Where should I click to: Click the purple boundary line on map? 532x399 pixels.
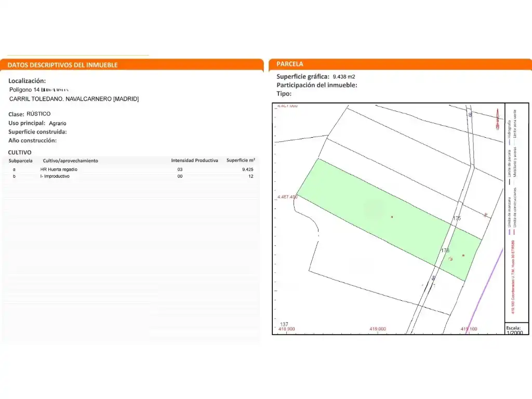click(x=485, y=290)
